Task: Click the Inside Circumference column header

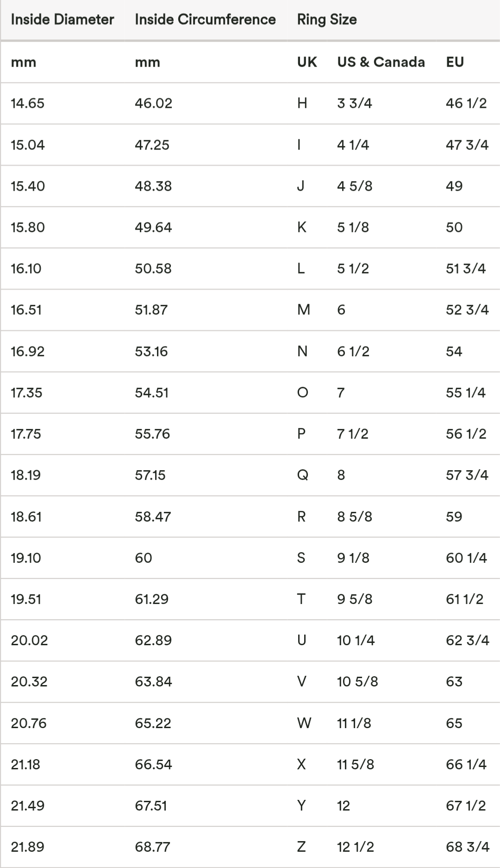Action: [205, 19]
